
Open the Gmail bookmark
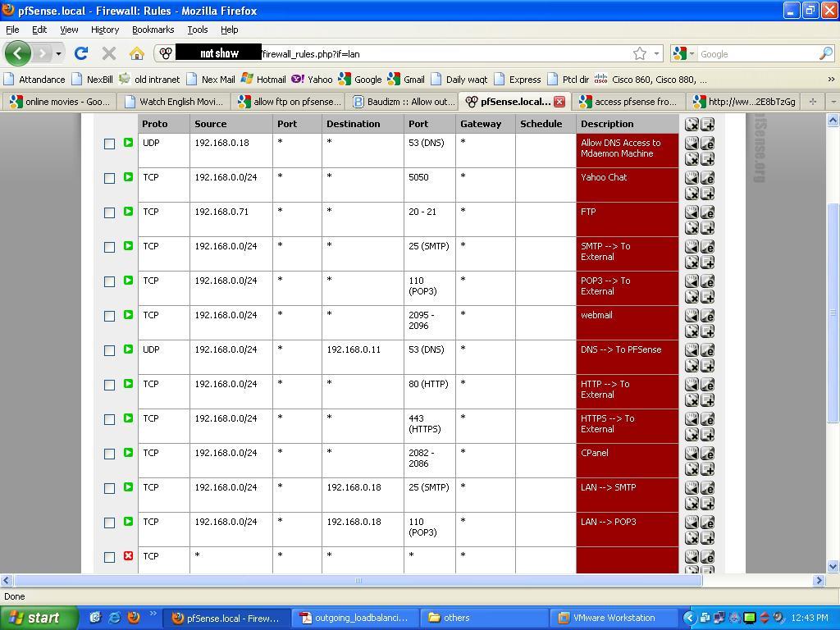point(406,80)
